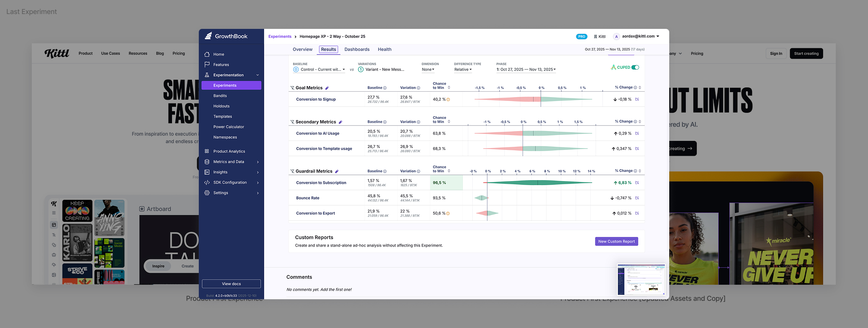Switch to the Health tab
Viewport: 868px width, 328px height.
384,50
